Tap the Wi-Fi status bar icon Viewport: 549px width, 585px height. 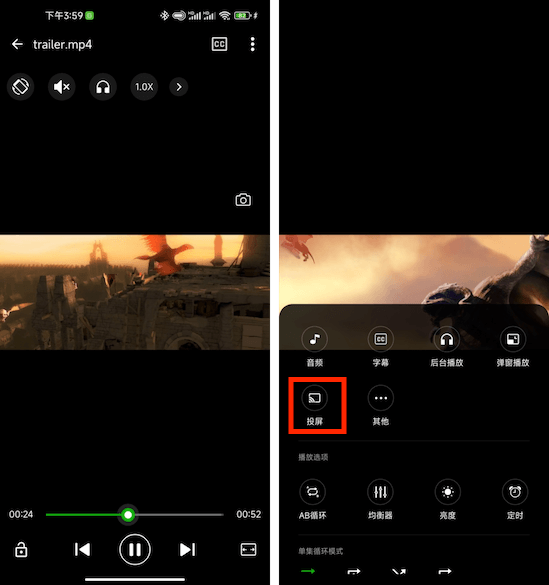tap(225, 16)
